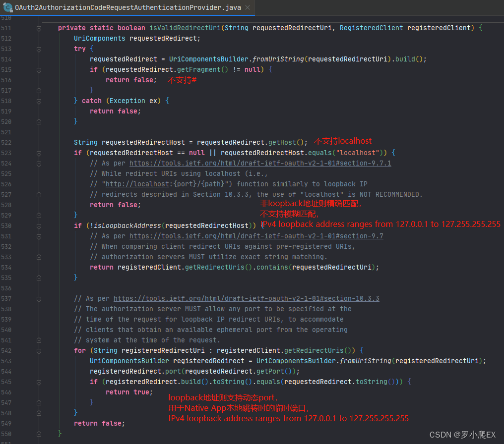
Task: Click 'return false;' on line 516
Action: (x=131, y=80)
